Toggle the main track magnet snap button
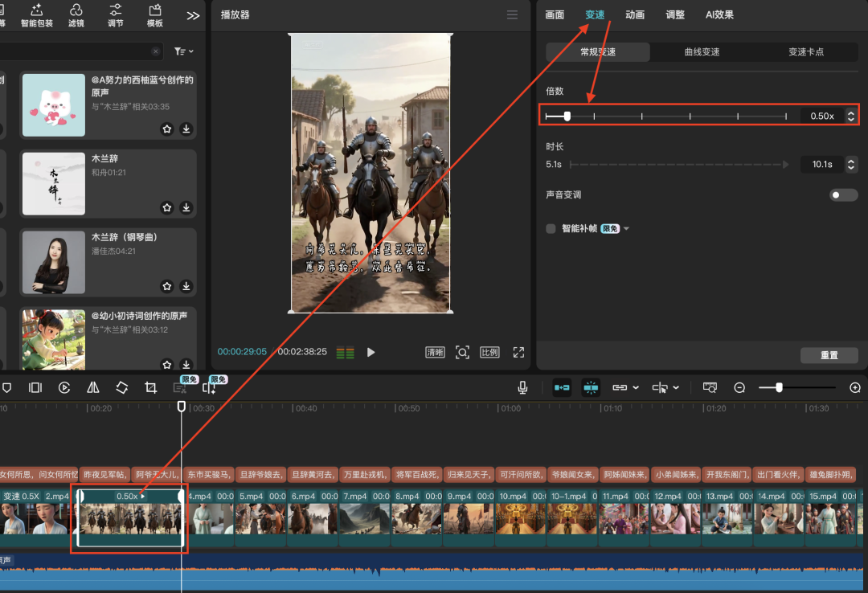This screenshot has width=868, height=593. (x=562, y=388)
